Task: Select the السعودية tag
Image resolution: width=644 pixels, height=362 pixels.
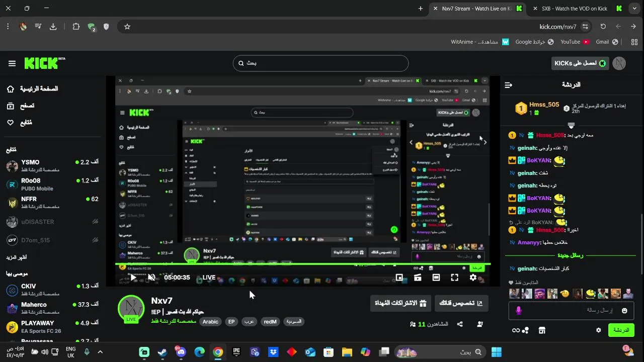Action: coord(293,322)
